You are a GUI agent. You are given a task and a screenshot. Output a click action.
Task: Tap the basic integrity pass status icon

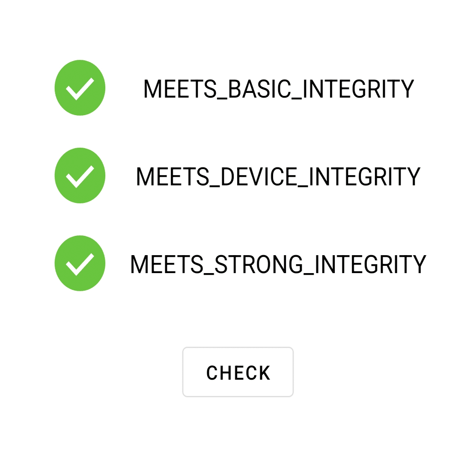pyautogui.click(x=80, y=88)
